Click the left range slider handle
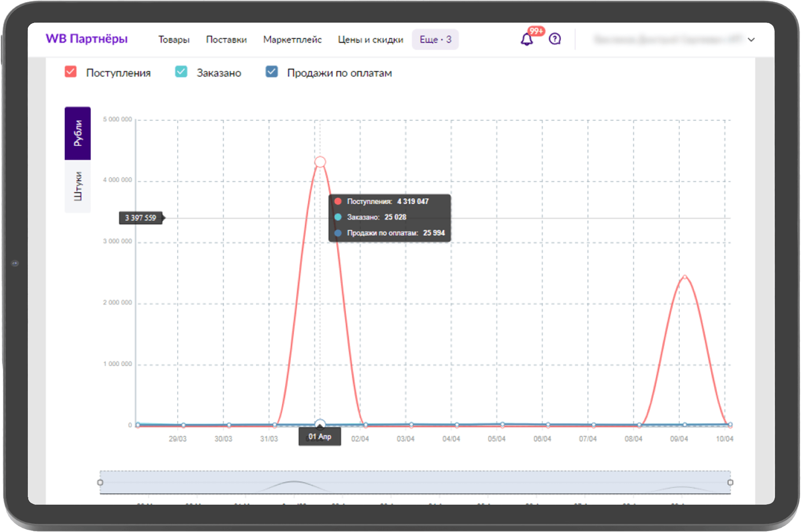 point(100,482)
